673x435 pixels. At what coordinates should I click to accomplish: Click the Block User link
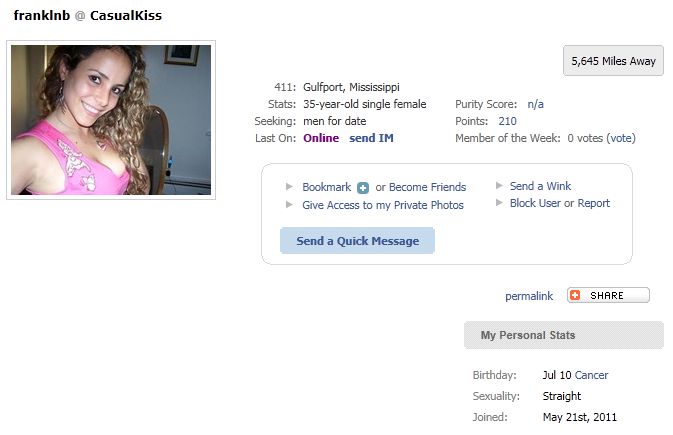click(535, 203)
